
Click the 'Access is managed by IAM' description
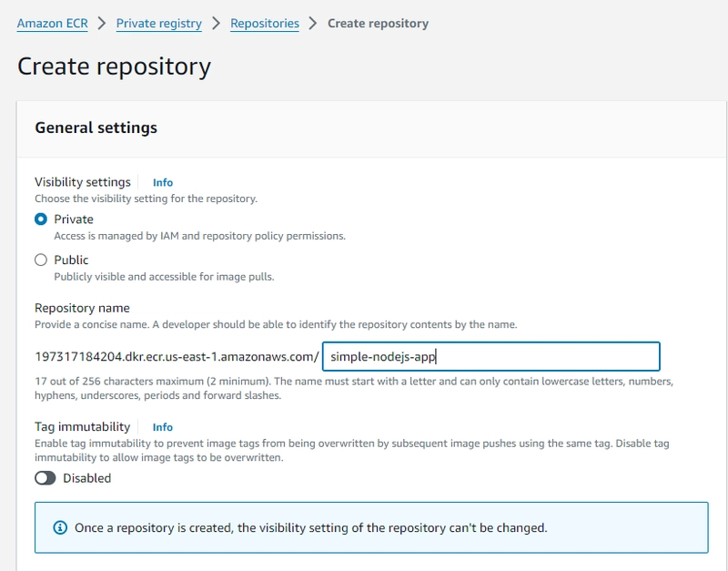[199, 236]
